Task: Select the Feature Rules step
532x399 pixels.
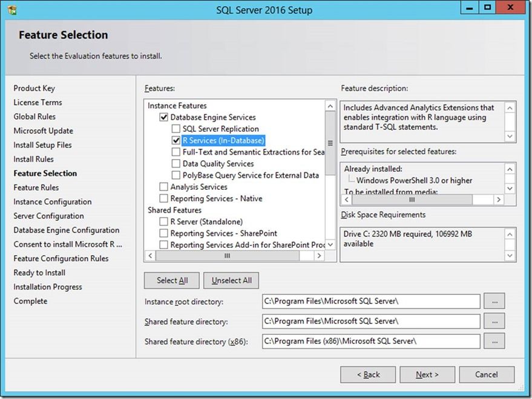Action: (36, 187)
